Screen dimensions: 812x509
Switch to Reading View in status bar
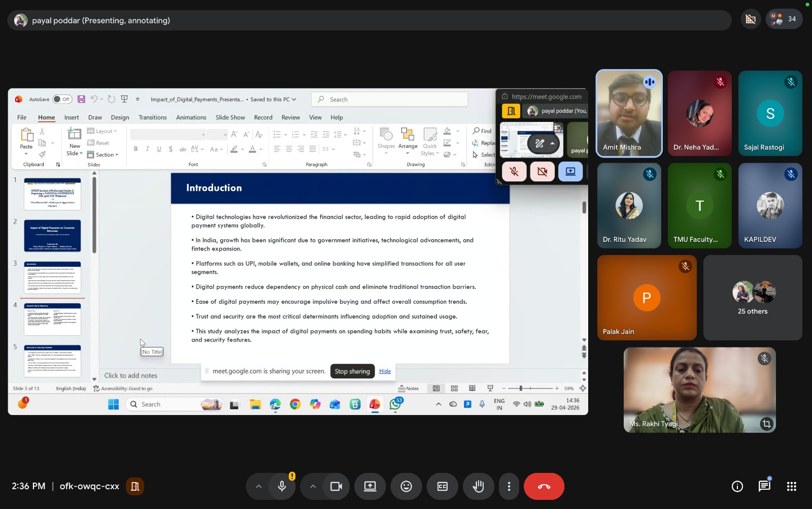[x=472, y=389]
